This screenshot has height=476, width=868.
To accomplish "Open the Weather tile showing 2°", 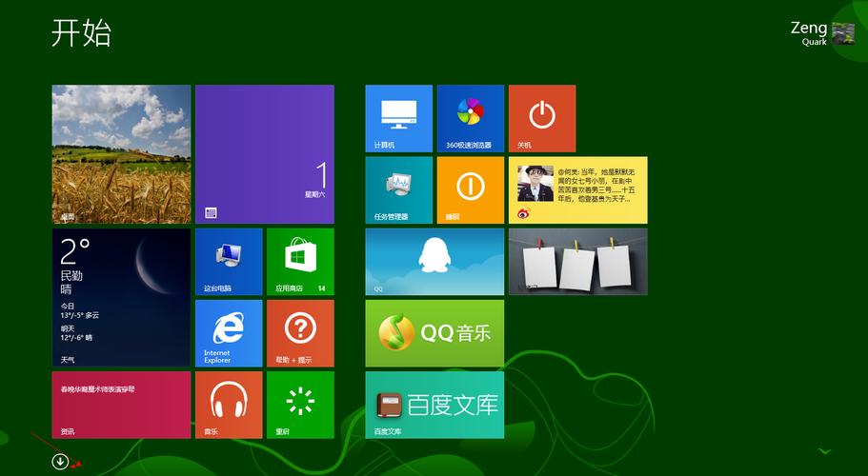I will pyautogui.click(x=121, y=297).
